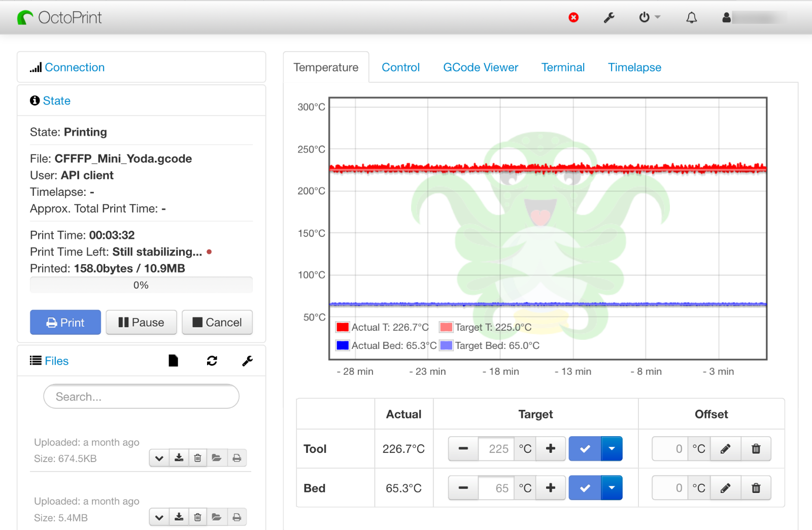Open the Timelapse tab
812x530 pixels.
click(x=634, y=67)
